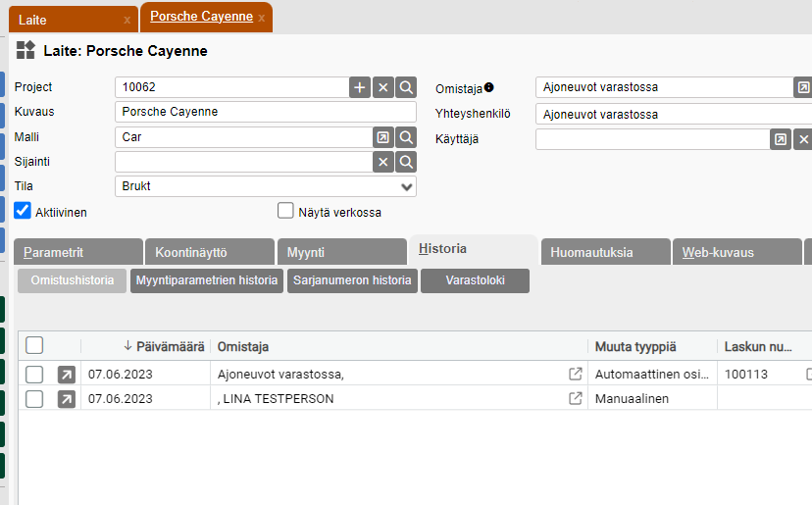Click the Laskun nu... column header
Image resolution: width=812 pixels, height=505 pixels.
(758, 346)
